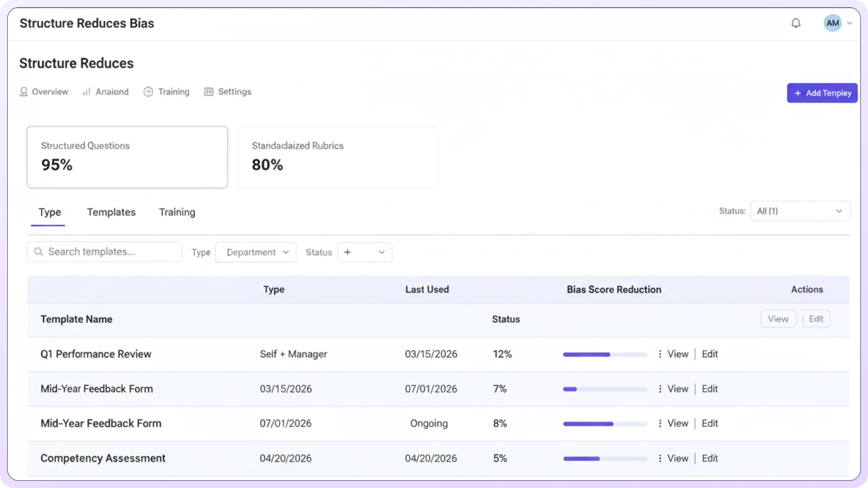Click the Add Tenpley button
868x488 pixels.
pos(822,93)
